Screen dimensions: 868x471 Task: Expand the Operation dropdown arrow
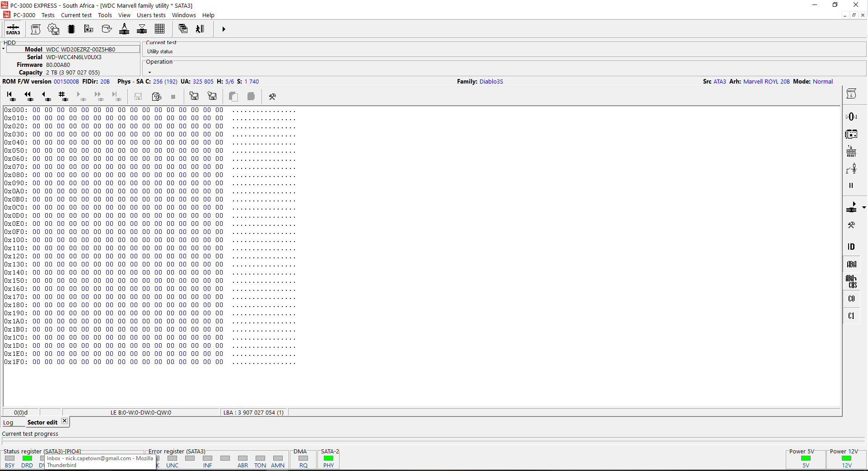[x=149, y=72]
